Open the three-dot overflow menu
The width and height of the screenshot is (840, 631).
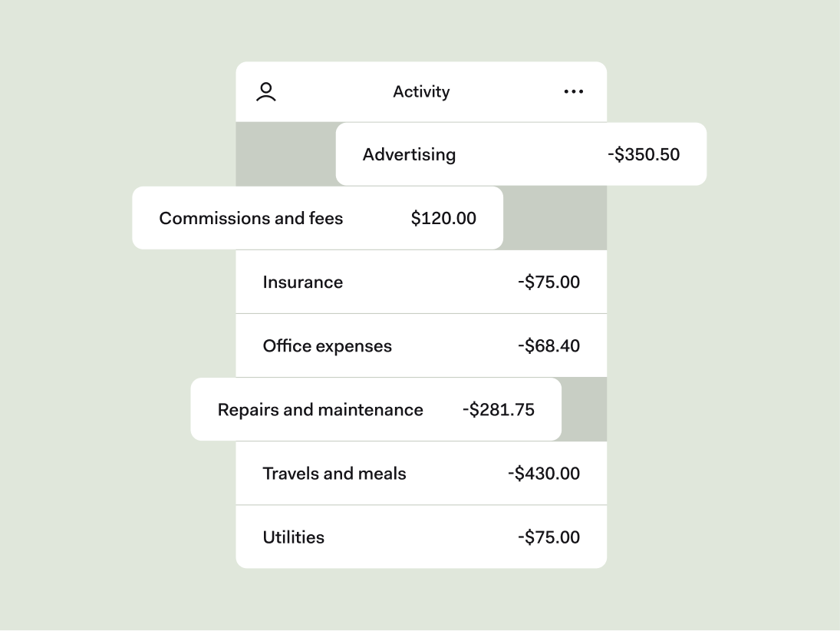pos(573,91)
